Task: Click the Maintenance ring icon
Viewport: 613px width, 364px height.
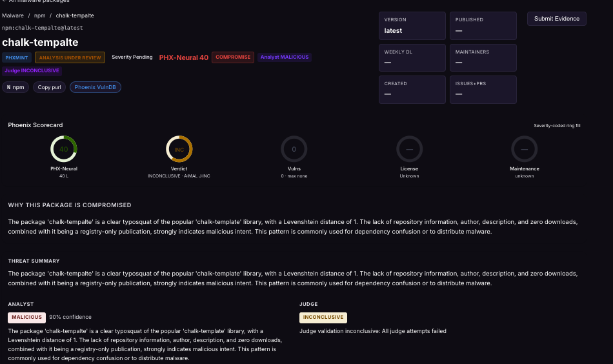Action: point(524,149)
